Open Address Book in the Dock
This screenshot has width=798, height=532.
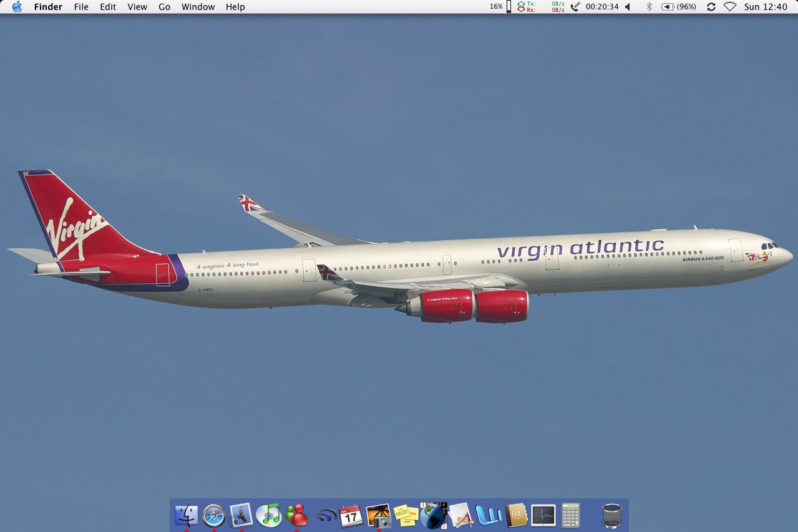[x=516, y=515]
